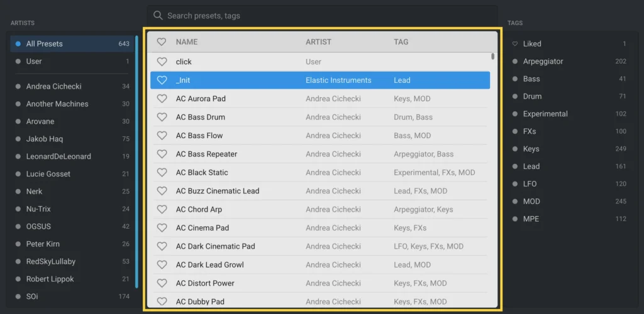
Task: Select SOi in artists list
Action: [72, 296]
